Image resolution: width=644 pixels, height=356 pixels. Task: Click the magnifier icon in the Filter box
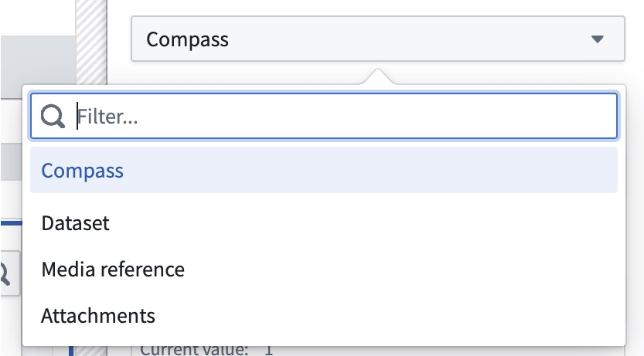pos(53,117)
